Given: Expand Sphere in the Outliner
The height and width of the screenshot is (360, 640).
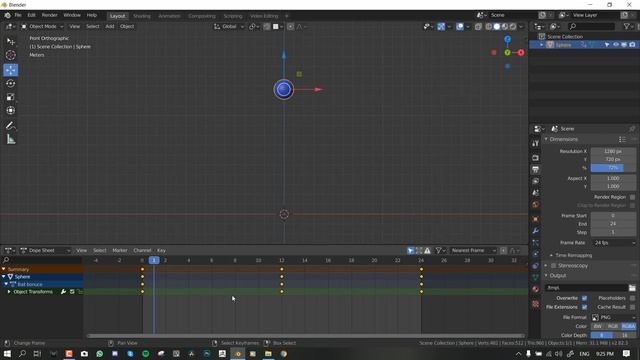Looking at the screenshot, I should point(542,45).
